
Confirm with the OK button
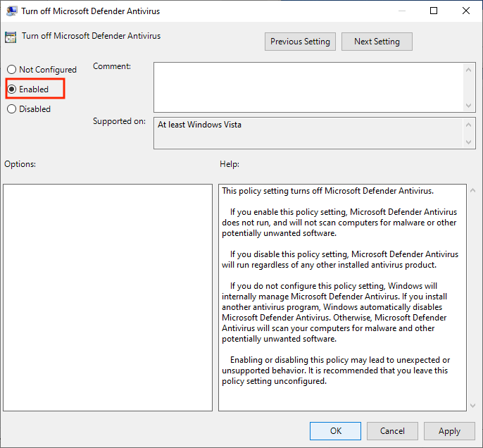click(x=335, y=431)
